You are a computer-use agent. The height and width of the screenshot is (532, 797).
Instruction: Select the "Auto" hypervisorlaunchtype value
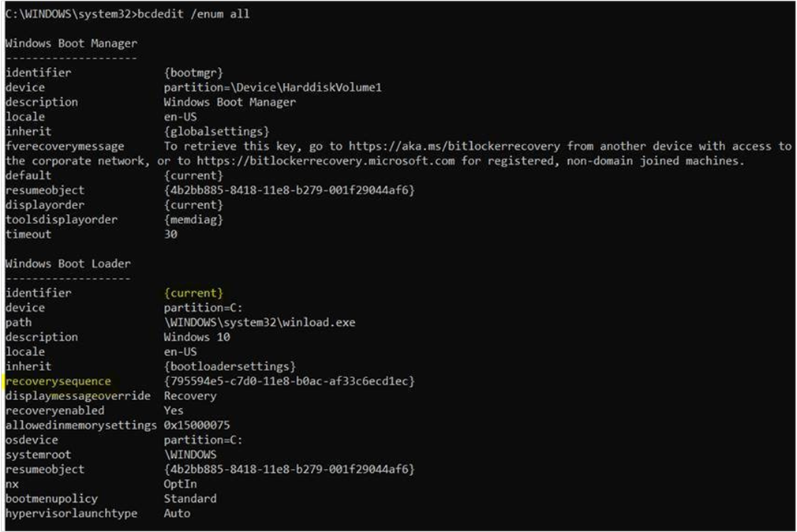point(177,513)
